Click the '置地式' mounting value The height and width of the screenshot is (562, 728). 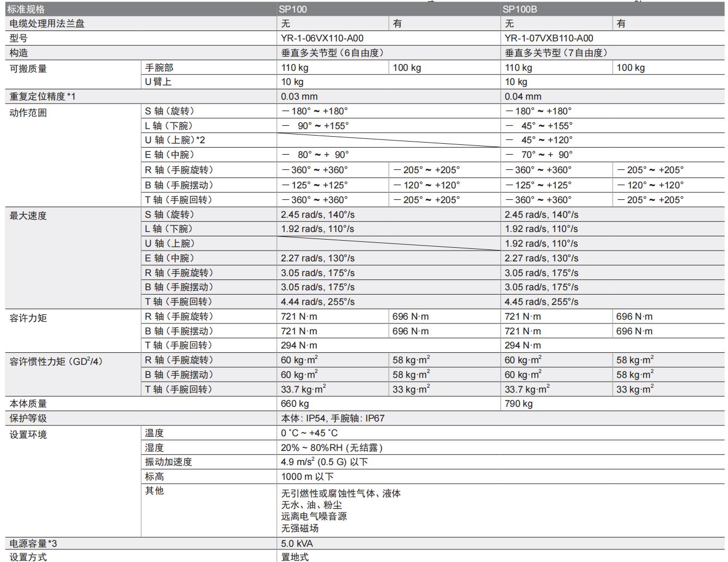pyautogui.click(x=295, y=557)
